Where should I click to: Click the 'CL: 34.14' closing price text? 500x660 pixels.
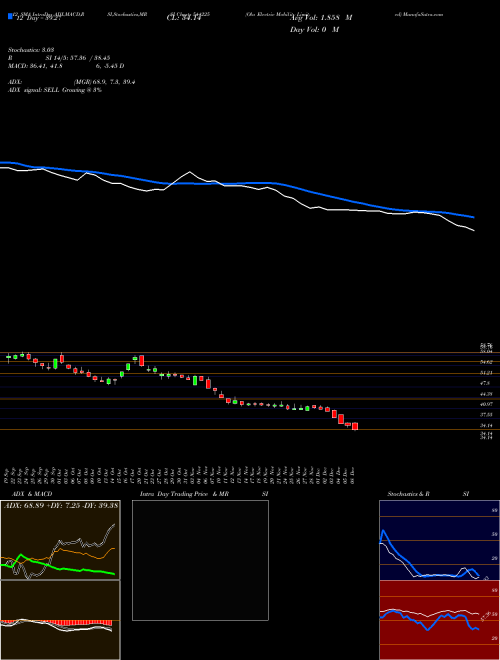[184, 18]
